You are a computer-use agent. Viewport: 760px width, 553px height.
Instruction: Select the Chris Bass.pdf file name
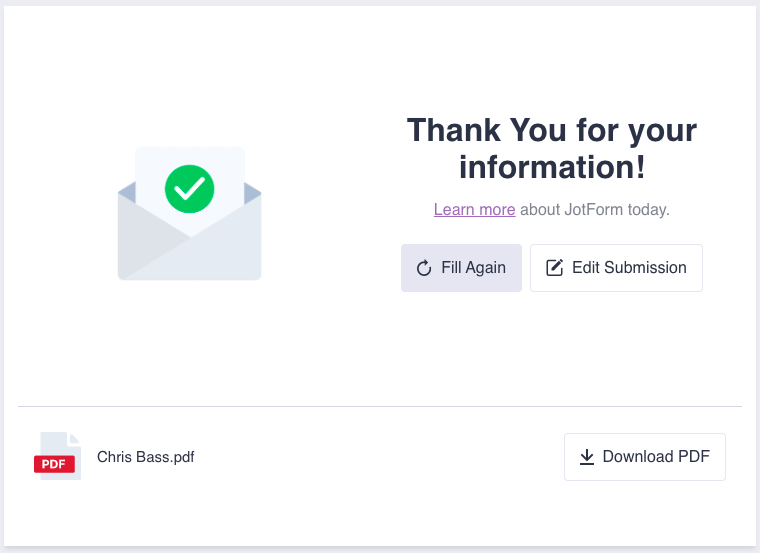(x=146, y=457)
